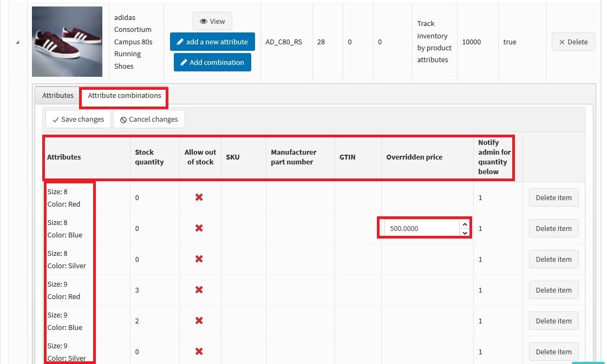
Task: Click the Add combination button
Action: point(212,62)
